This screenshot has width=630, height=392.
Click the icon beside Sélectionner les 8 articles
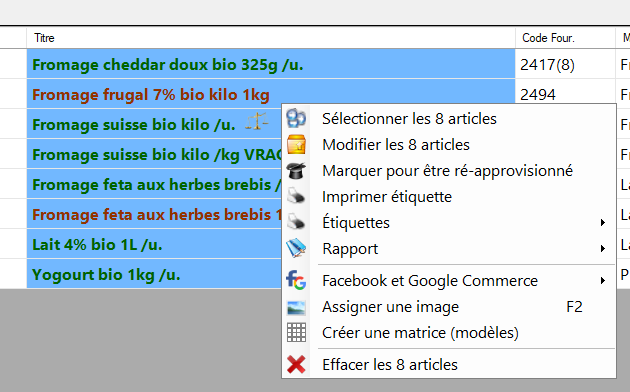coord(296,118)
